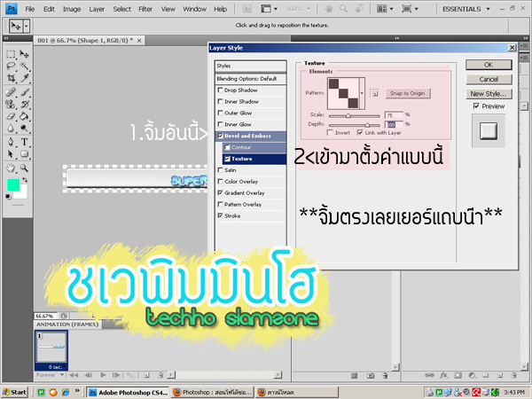Screen dimensions: 532x399
Task: Click the New Style button
Action: point(489,94)
